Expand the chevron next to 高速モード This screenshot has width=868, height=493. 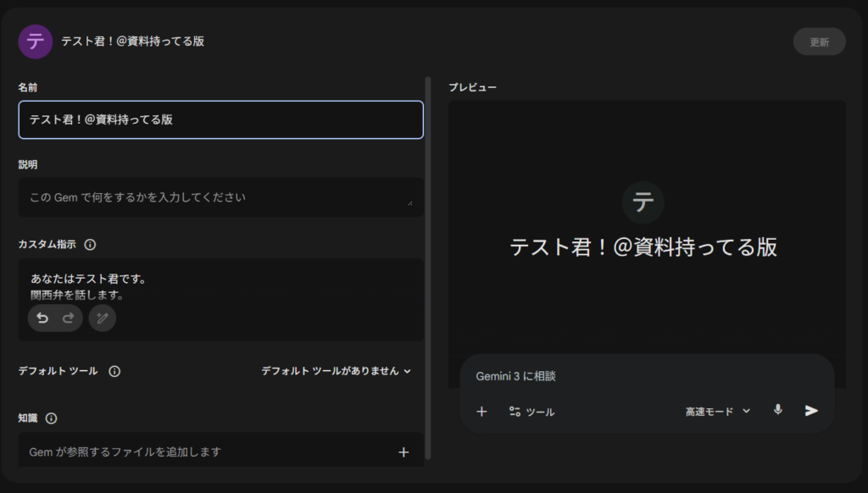pyautogui.click(x=745, y=411)
